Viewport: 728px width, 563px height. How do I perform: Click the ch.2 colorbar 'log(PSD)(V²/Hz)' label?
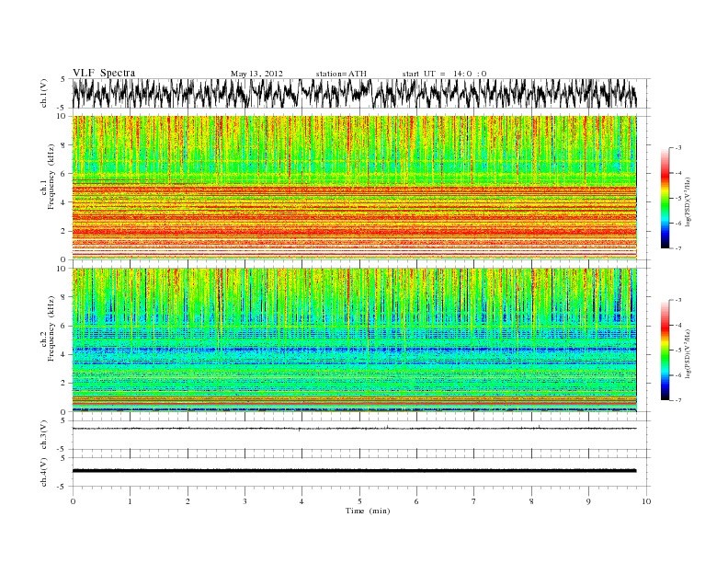(689, 353)
